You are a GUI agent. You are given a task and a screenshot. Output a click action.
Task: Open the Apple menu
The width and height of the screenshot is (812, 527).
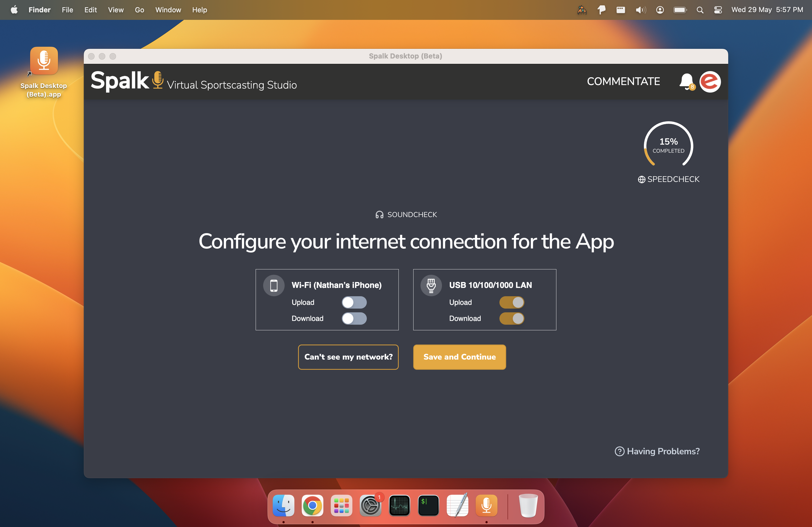pos(14,10)
